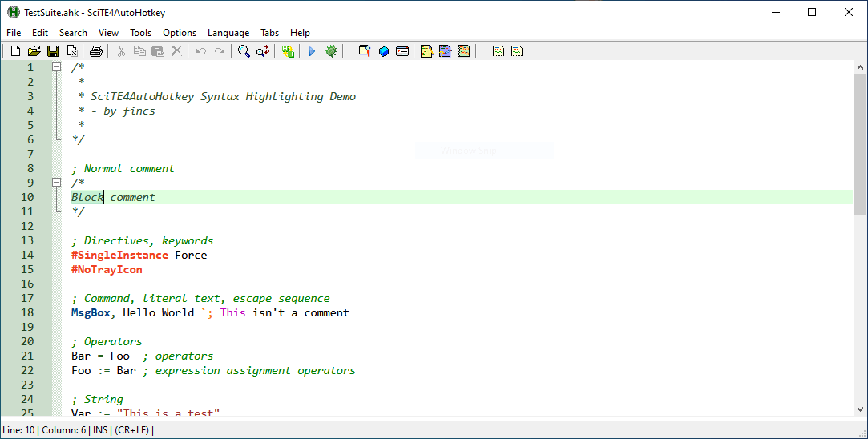Click '; Directives, keywords' comment
868x439 pixels.
[143, 241]
